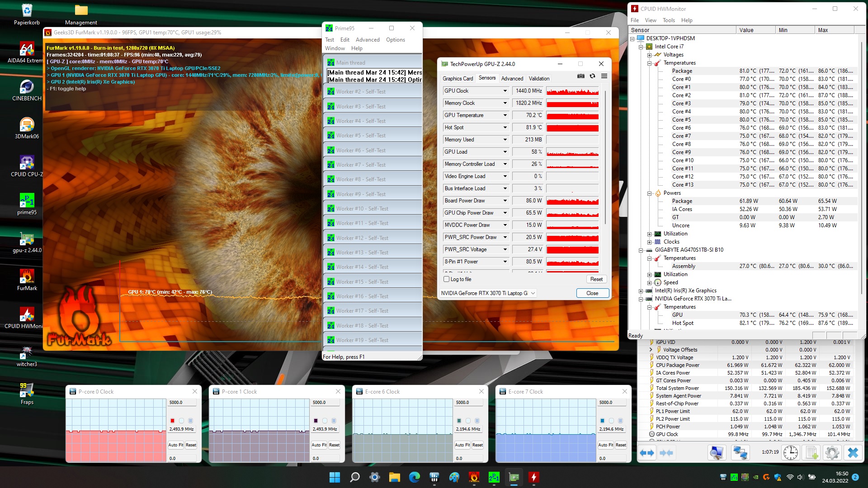868x488 pixels.
Task: Click the GPU-Z screenshot camera icon
Action: coord(581,76)
